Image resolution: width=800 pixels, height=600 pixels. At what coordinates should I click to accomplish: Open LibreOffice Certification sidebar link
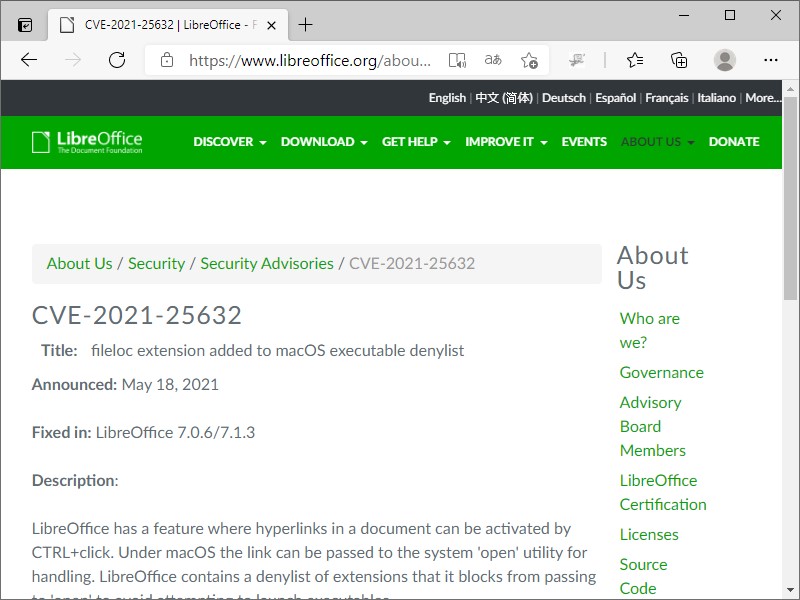point(663,492)
